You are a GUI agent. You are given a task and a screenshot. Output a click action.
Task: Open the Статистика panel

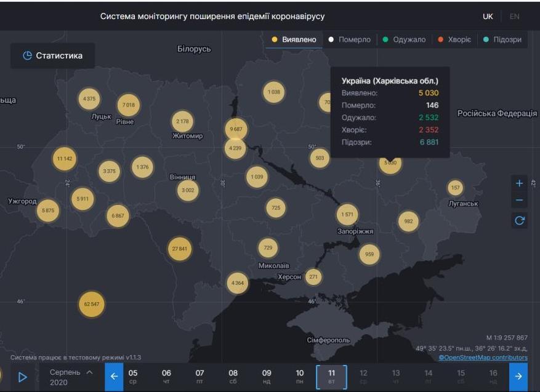point(52,55)
